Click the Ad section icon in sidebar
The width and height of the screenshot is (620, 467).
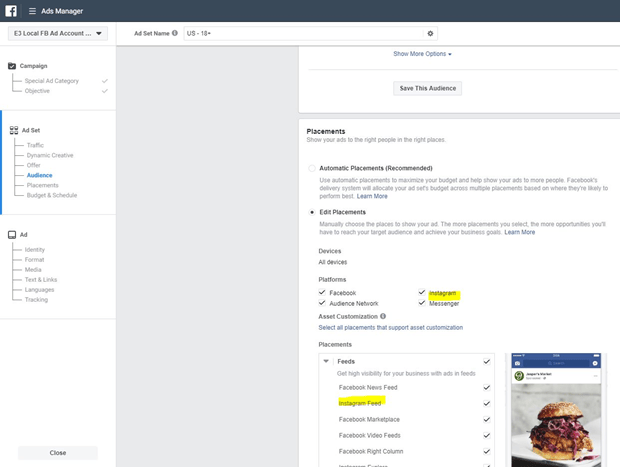[x=12, y=235]
